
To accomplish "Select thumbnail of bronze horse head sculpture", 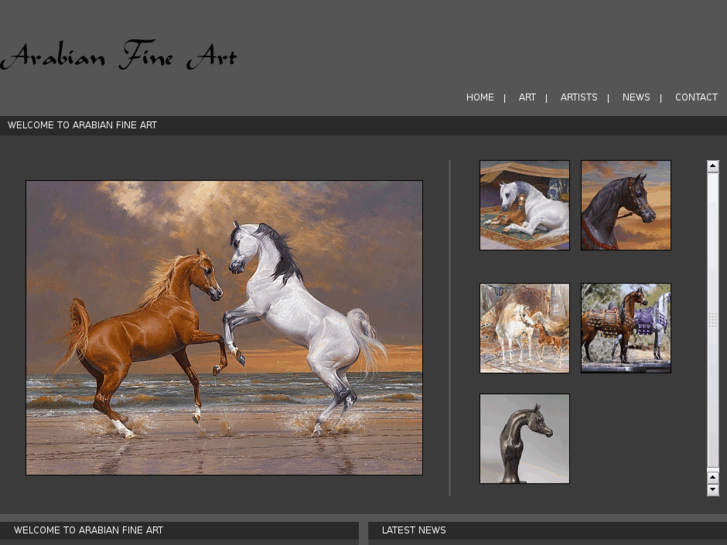I will coord(524,439).
